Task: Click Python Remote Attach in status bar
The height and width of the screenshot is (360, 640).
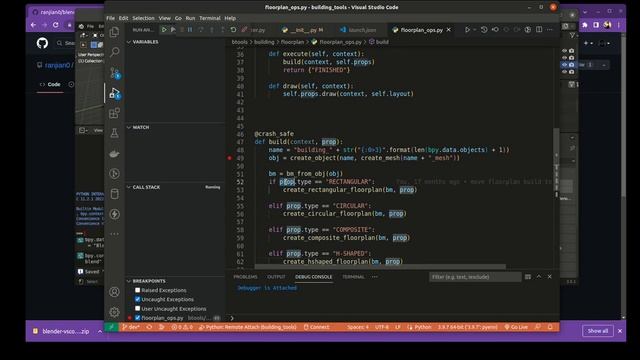Action: coord(247,327)
